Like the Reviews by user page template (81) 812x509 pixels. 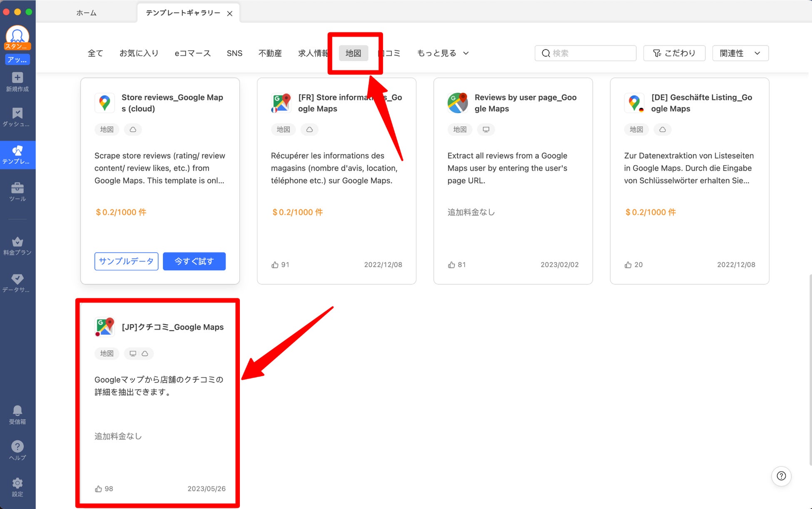pos(451,265)
